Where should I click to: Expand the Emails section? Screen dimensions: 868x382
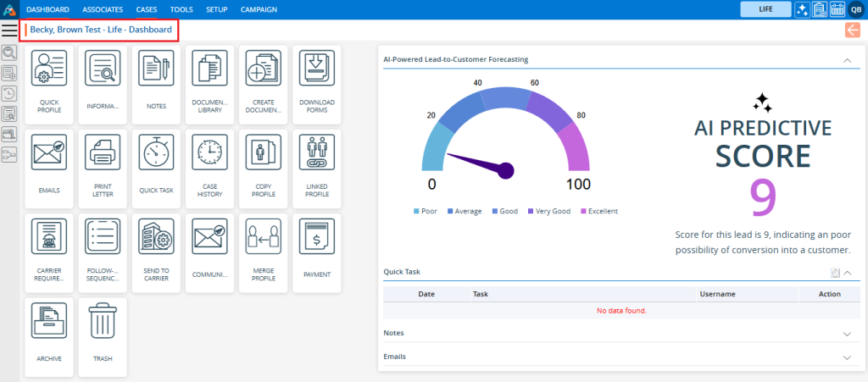click(x=846, y=357)
